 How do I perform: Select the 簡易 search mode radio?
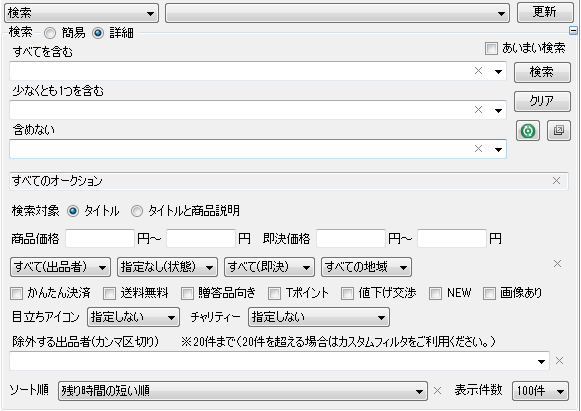[x=50, y=33]
